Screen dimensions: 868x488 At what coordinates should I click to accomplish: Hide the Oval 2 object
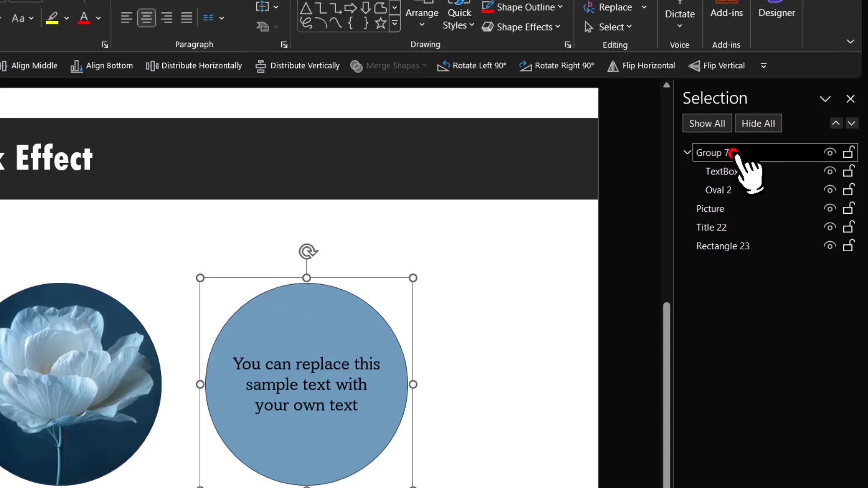830,190
